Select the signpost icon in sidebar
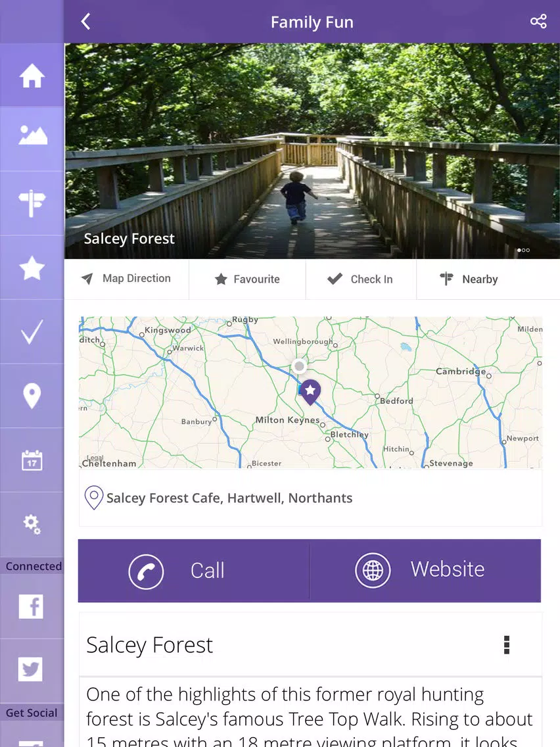This screenshot has height=747, width=560. pyautogui.click(x=32, y=203)
